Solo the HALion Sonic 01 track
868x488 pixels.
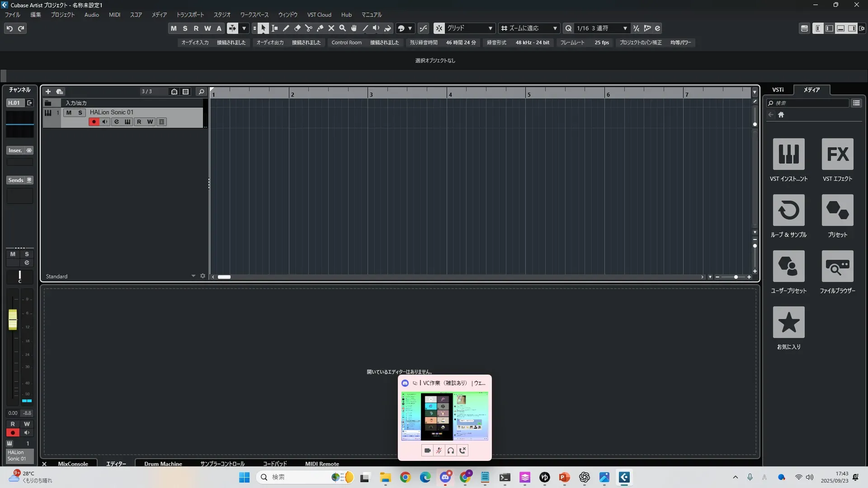point(80,113)
